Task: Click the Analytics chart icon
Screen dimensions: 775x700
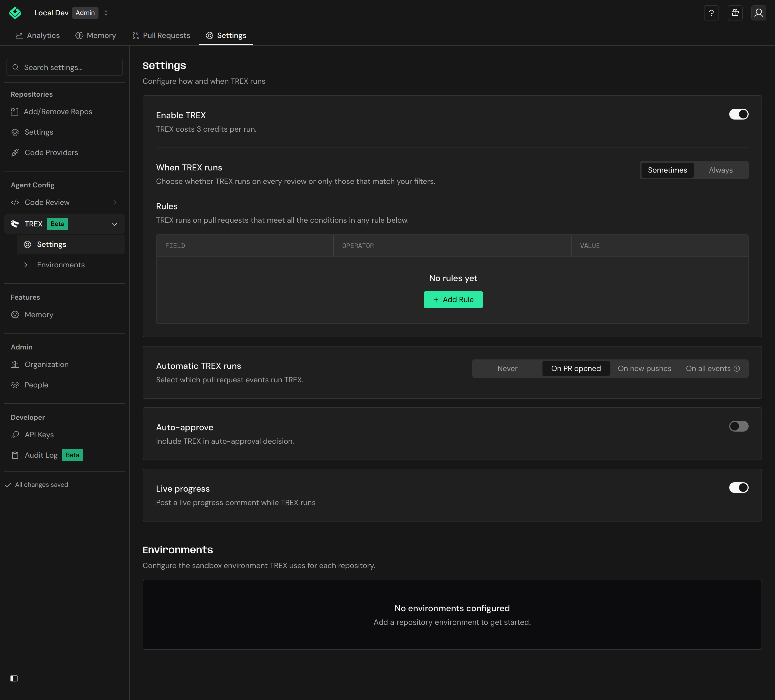Action: coord(19,35)
